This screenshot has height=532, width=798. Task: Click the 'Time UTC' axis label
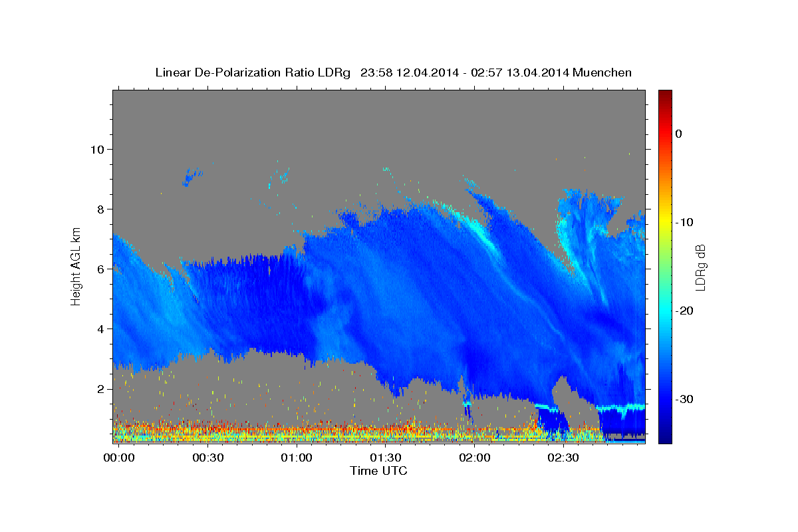click(x=378, y=471)
